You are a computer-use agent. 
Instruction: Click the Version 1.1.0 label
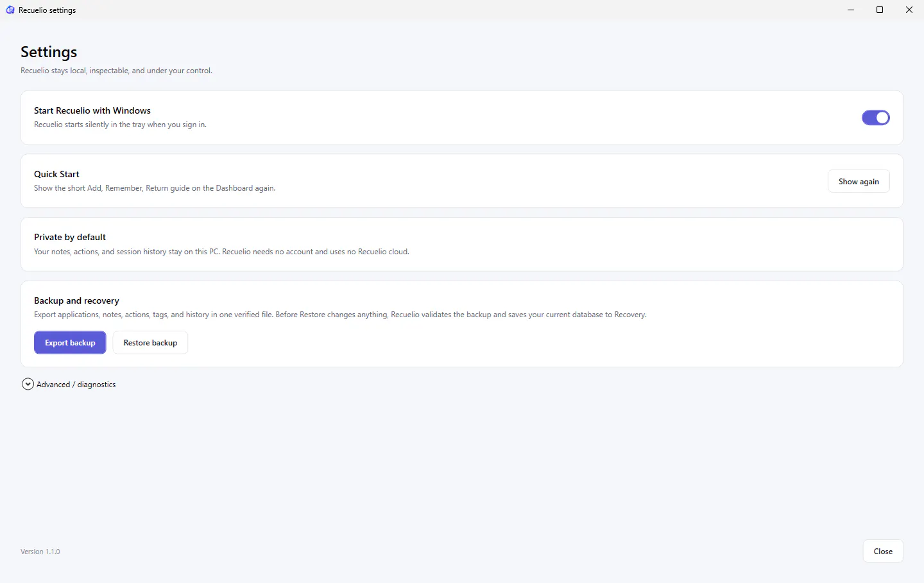40,552
